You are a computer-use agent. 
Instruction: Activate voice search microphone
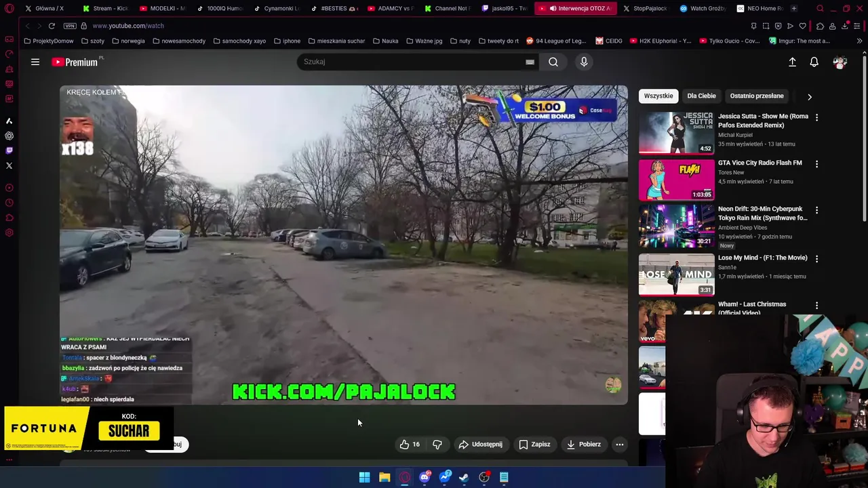(x=584, y=62)
